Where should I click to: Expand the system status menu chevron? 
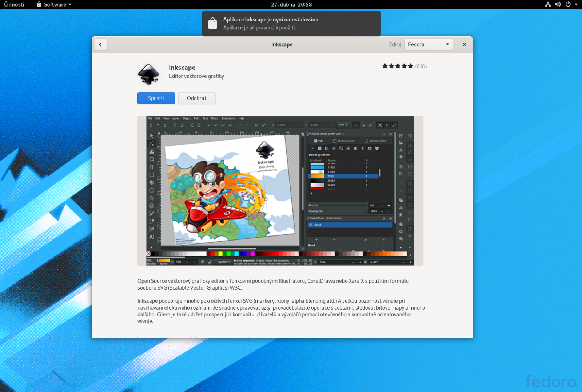point(575,5)
